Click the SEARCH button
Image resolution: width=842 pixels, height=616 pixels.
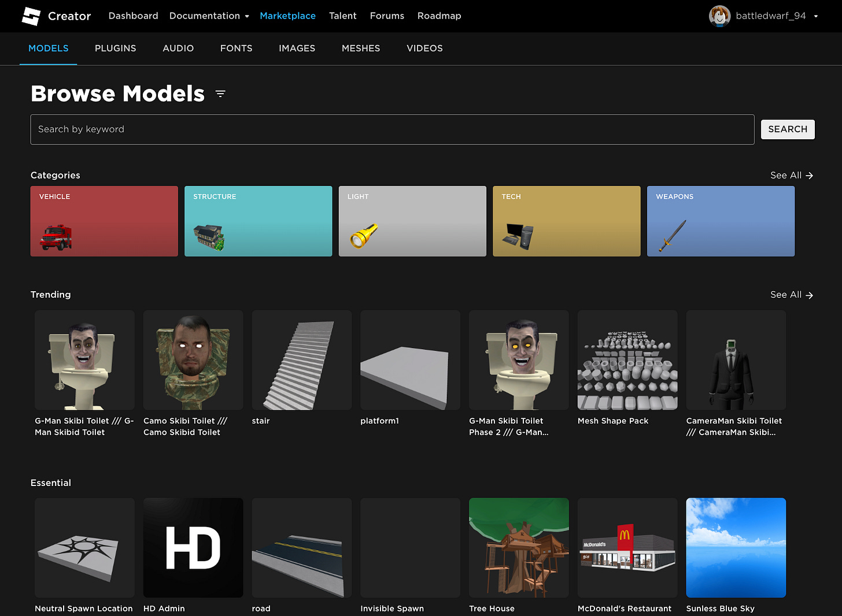pyautogui.click(x=788, y=129)
